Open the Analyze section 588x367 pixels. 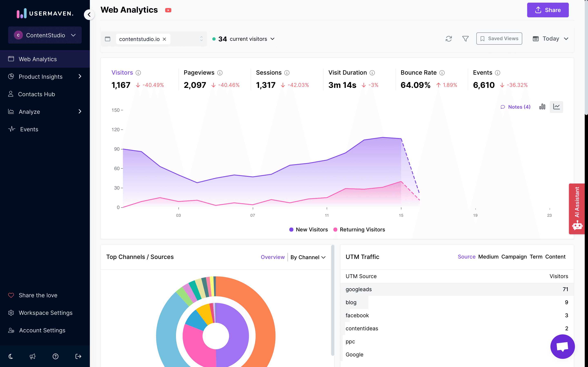tap(45, 112)
